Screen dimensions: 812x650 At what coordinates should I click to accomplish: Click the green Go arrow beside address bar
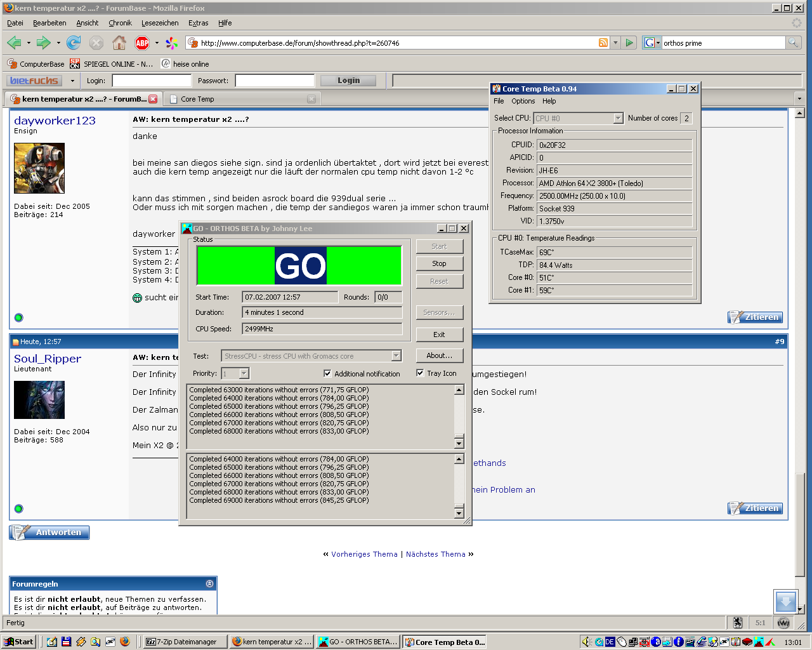click(x=629, y=43)
